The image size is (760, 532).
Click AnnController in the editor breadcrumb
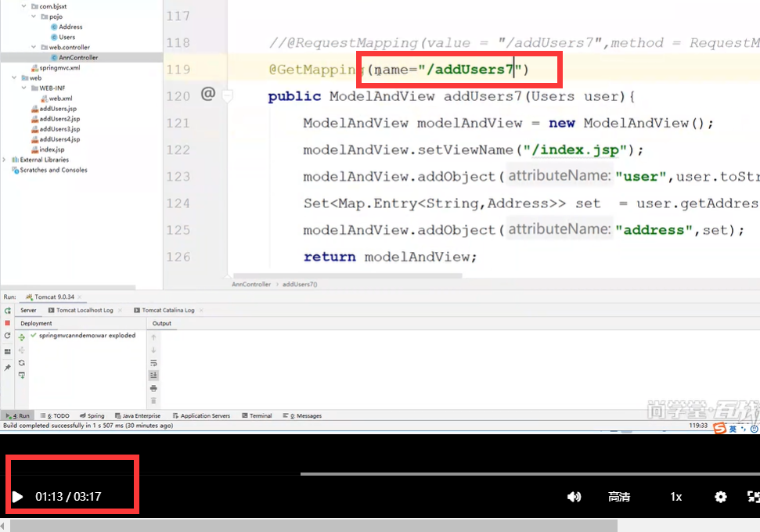[251, 285]
